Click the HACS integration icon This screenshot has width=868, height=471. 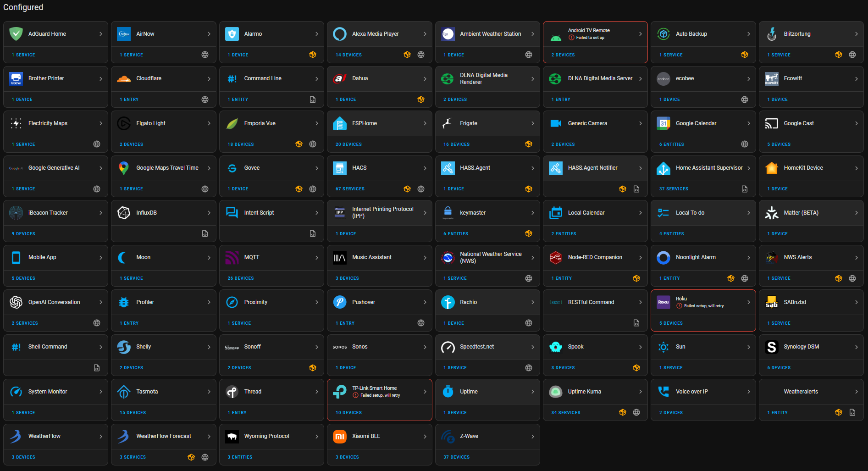pyautogui.click(x=339, y=168)
